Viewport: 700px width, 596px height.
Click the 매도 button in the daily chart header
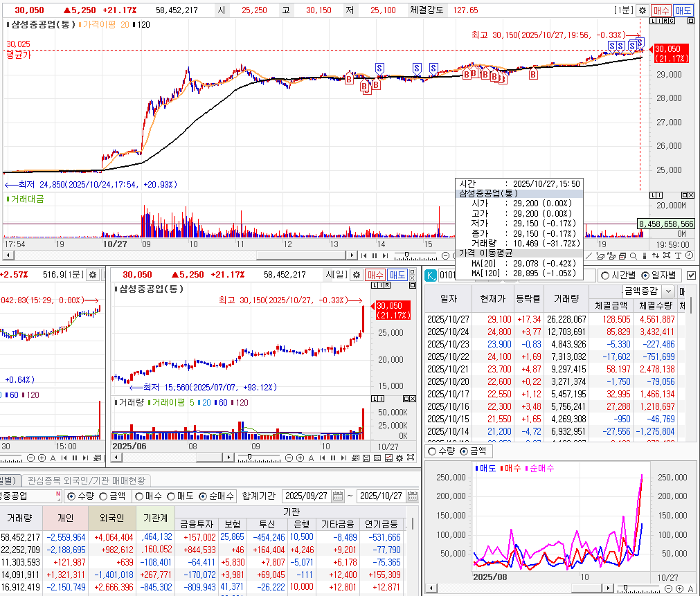[x=397, y=275]
